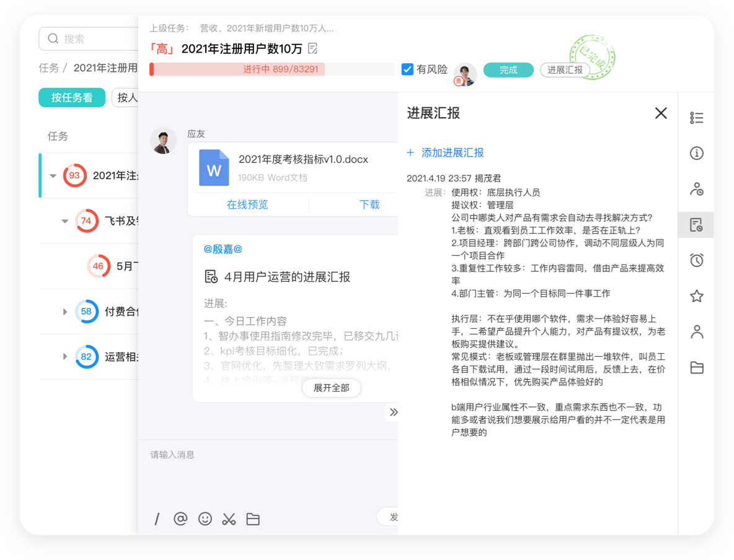Click the score 58 progress circle
734x560 pixels.
point(86,312)
